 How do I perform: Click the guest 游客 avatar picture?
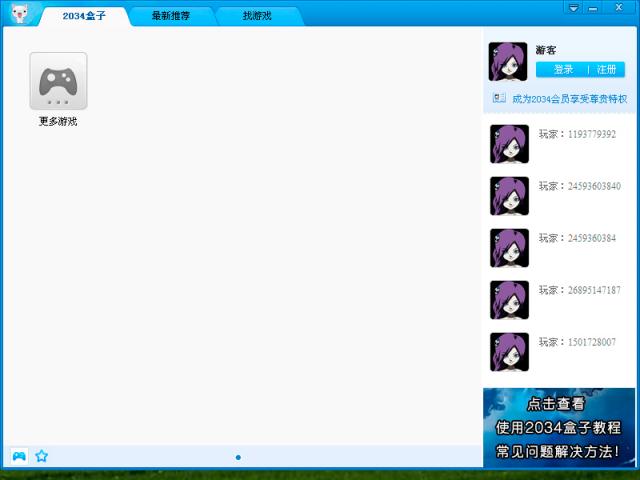(508, 62)
